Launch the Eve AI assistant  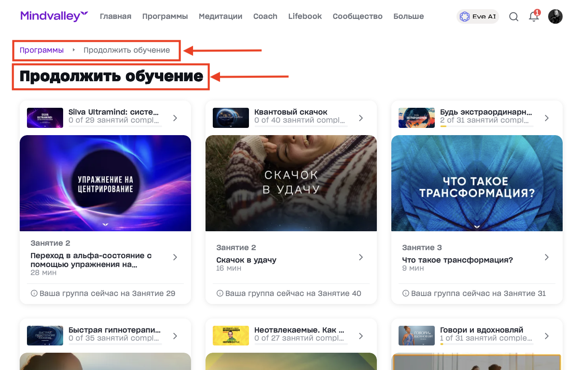point(477,16)
